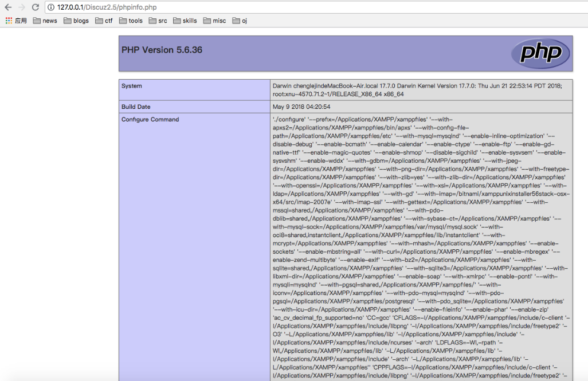Open the misc bookmarks folder
Screen dimensions: 588x381
tap(214, 21)
